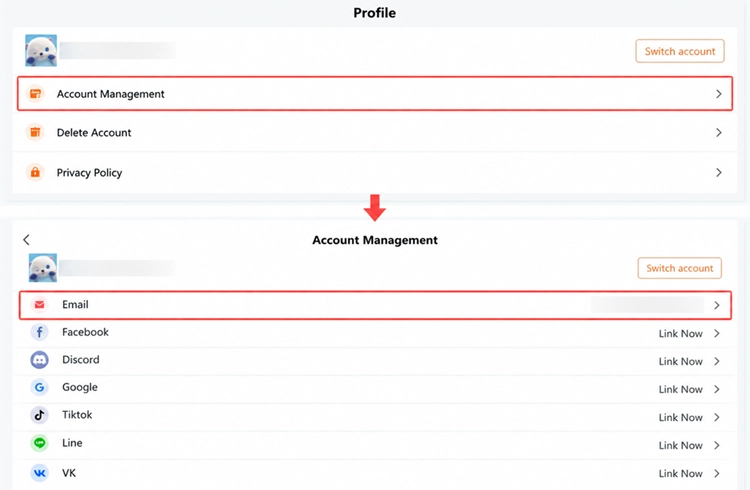Click the Tiktok logo icon

pos(40,415)
